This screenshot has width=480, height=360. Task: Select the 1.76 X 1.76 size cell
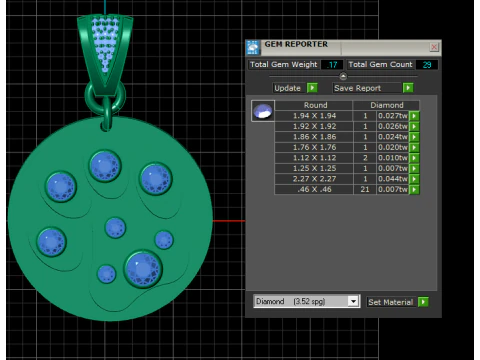(314, 148)
